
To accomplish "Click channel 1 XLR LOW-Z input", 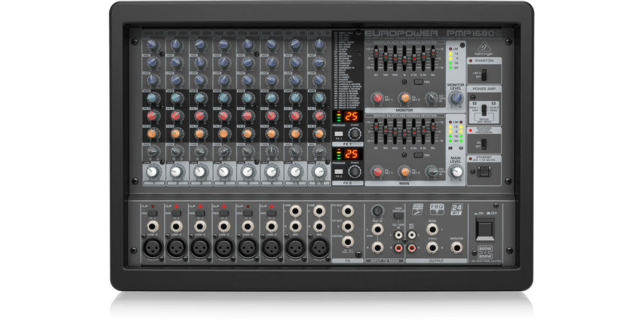I will pyautogui.click(x=153, y=248).
